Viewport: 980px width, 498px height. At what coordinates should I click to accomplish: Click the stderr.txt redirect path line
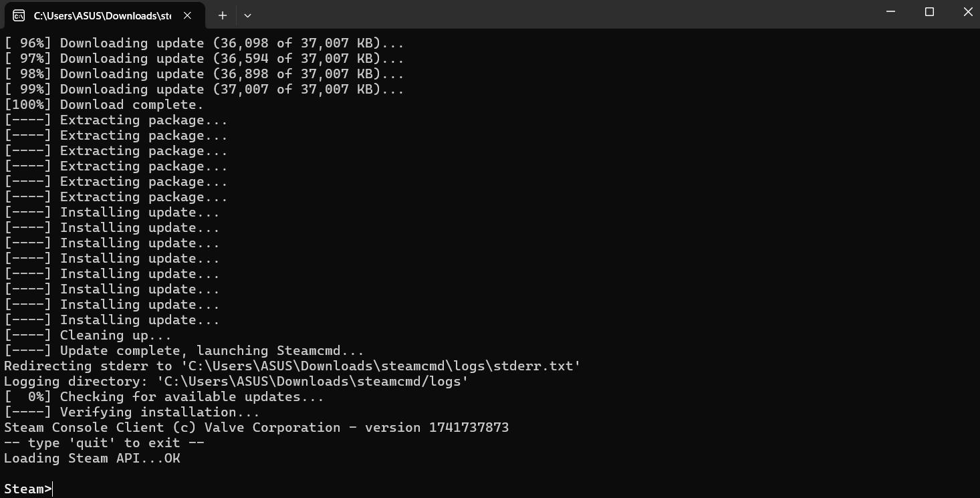coord(292,366)
